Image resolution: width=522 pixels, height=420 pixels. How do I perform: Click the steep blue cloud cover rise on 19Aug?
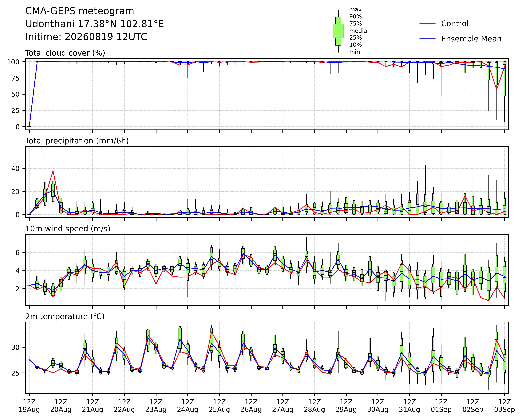coord(33,94)
